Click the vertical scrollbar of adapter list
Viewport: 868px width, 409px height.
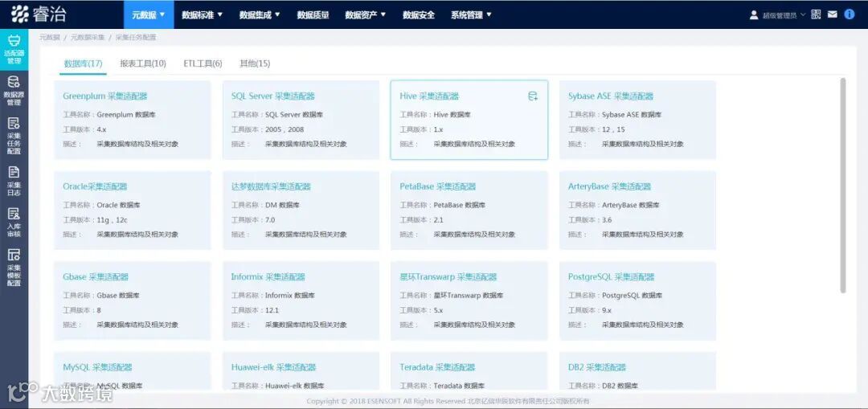(x=843, y=186)
